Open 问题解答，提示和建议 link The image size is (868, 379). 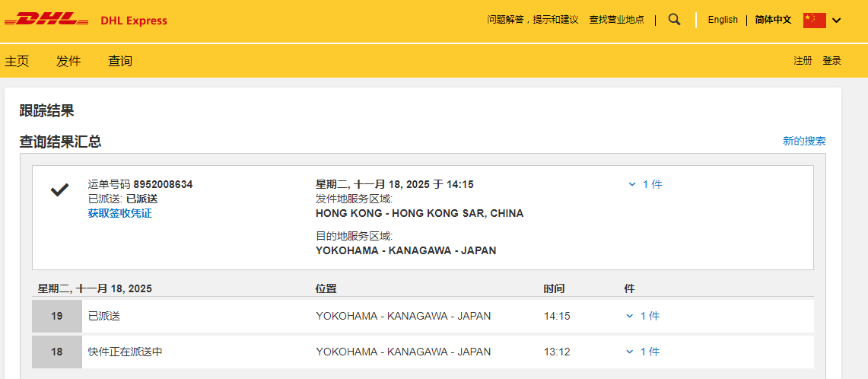point(533,20)
